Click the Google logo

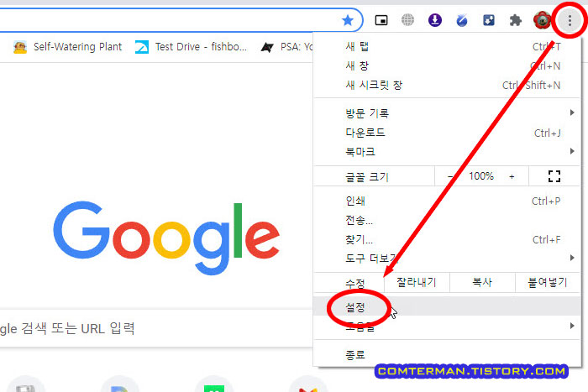click(166, 237)
